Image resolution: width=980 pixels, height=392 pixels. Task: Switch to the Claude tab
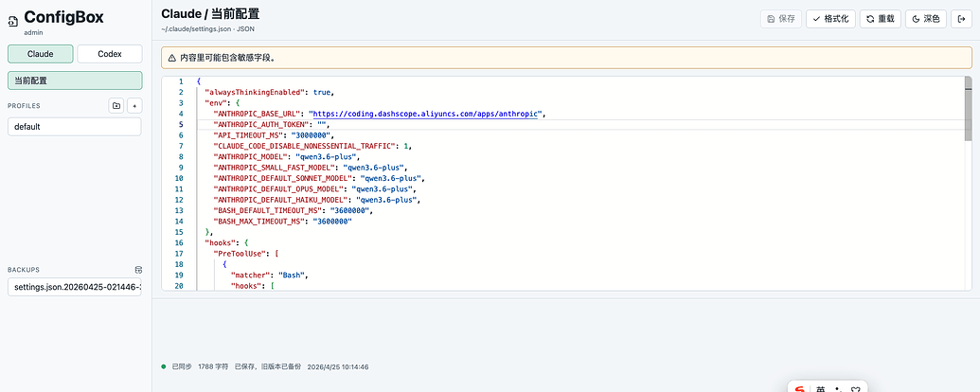41,54
